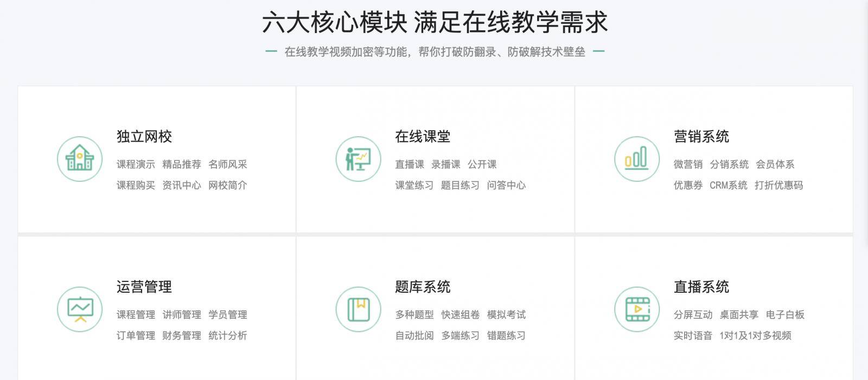Screen dimensions: 868x380
Task: Click the 课程演示 feature link
Action: point(136,164)
